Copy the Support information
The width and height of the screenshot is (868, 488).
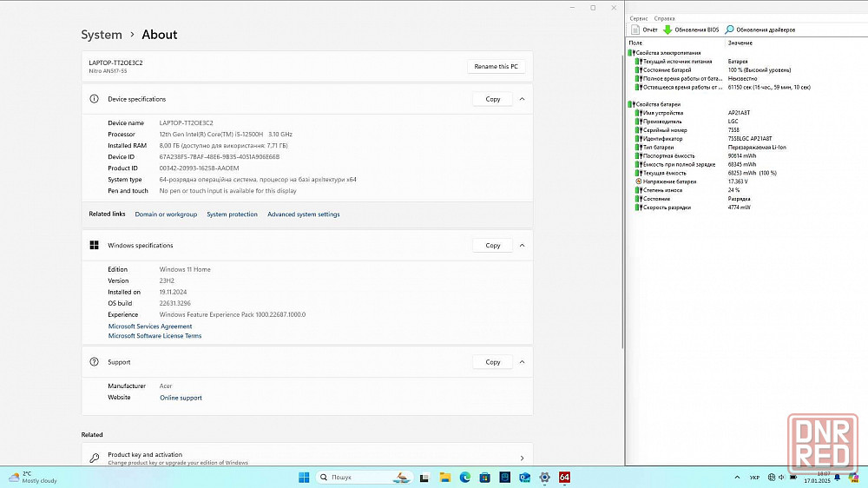point(493,362)
